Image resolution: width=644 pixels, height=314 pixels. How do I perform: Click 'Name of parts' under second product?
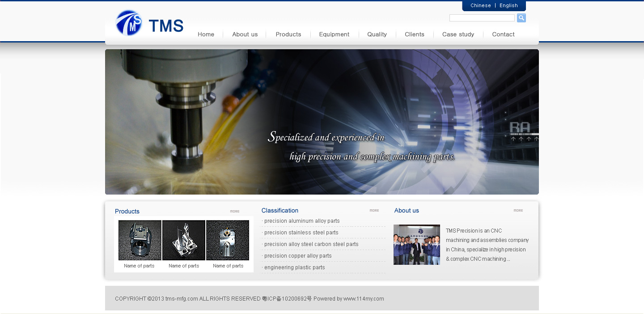[x=184, y=266]
